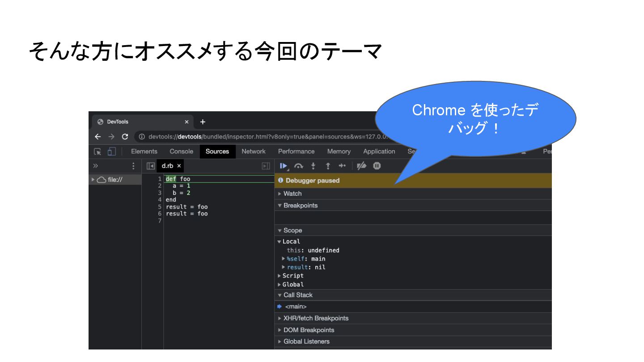
Task: Toggle Deactivate breakpoints icon
Action: click(x=361, y=166)
